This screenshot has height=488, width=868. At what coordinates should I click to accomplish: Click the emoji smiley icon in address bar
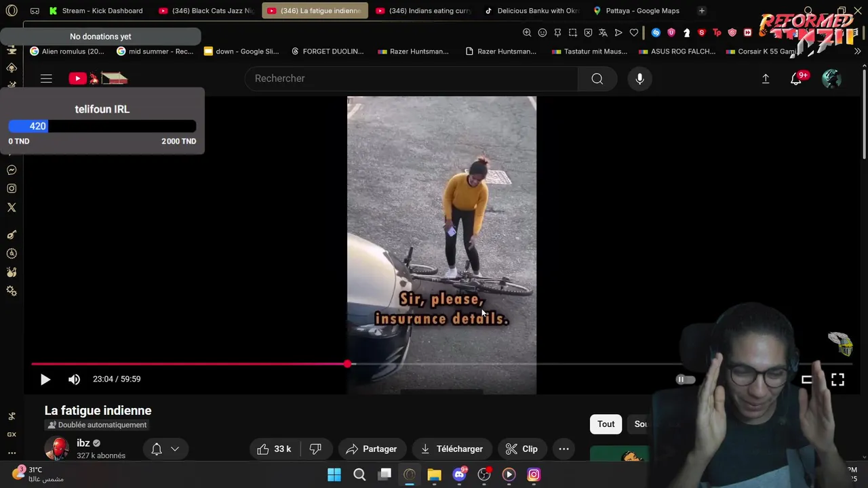click(542, 33)
